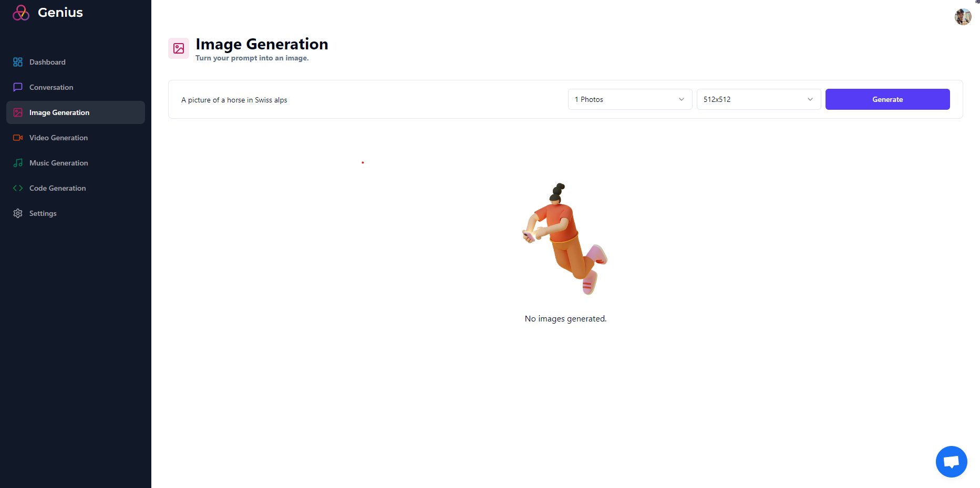Click the pink image icon beside the page title
The height and width of the screenshot is (488, 980).
(179, 48)
